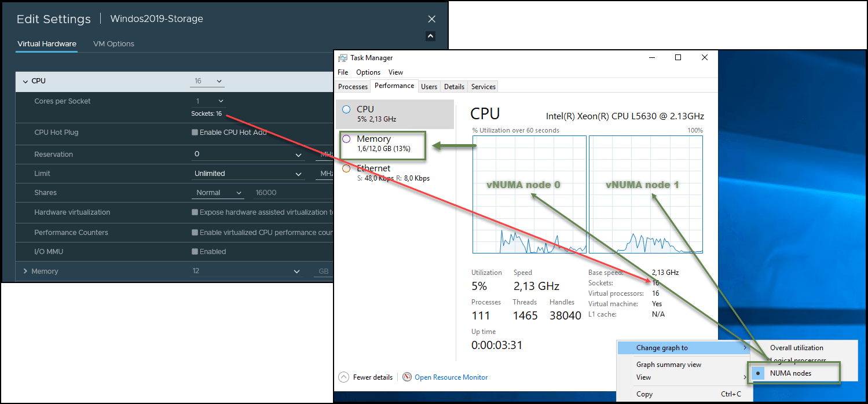Open the CPU Reservation dropdown
The height and width of the screenshot is (404, 868).
(x=248, y=155)
